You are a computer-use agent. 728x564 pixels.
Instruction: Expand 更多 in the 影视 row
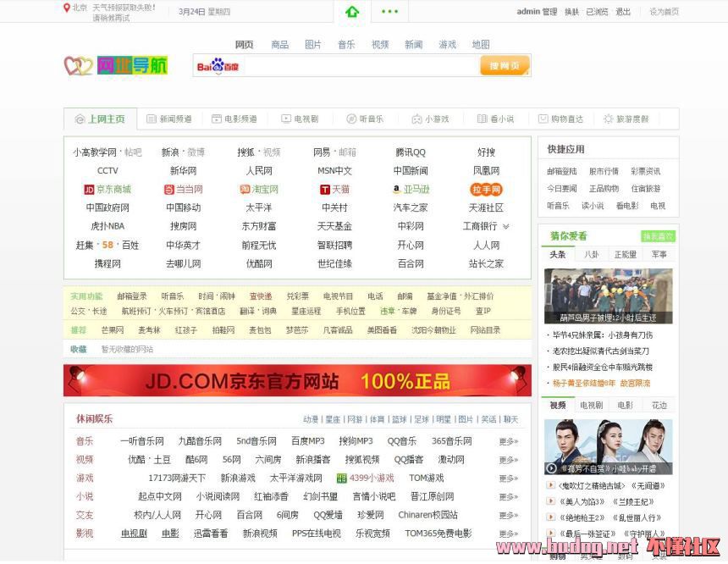(509, 534)
